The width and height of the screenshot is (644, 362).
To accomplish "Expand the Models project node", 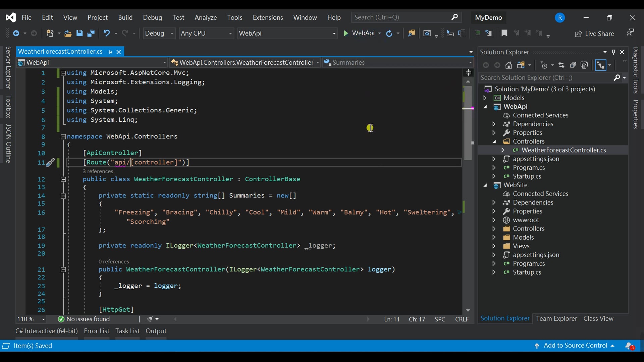I will (x=485, y=98).
